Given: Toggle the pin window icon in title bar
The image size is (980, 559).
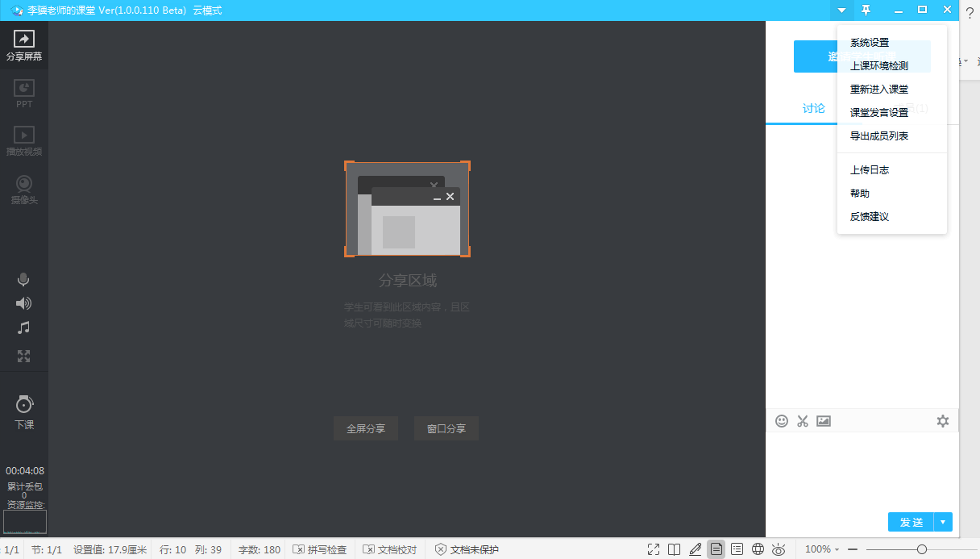Looking at the screenshot, I should pos(866,10).
